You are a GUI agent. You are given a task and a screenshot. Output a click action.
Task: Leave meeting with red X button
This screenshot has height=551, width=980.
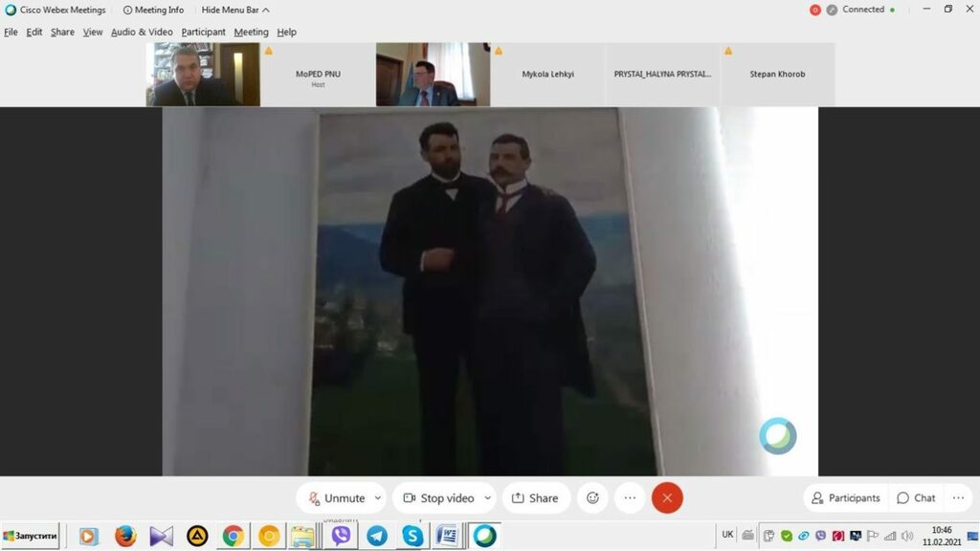tap(667, 498)
